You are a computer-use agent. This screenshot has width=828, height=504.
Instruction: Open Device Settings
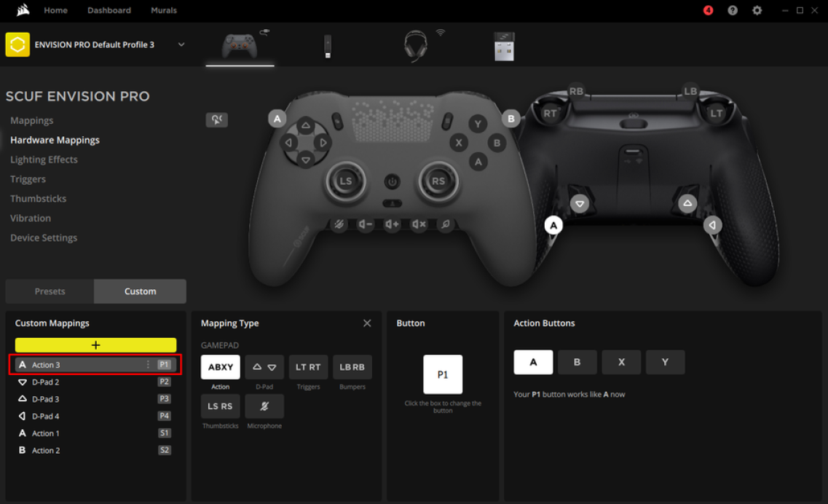pyautogui.click(x=44, y=237)
